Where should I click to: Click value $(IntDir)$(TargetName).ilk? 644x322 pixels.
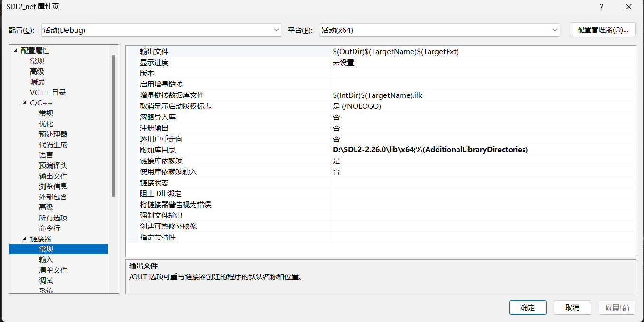(378, 95)
